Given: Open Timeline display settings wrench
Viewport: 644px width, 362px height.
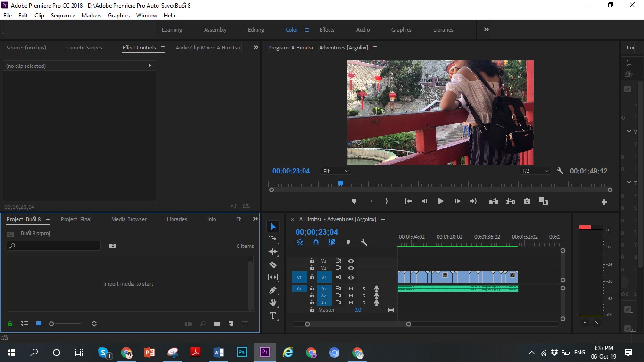Looking at the screenshot, I should pyautogui.click(x=364, y=242).
